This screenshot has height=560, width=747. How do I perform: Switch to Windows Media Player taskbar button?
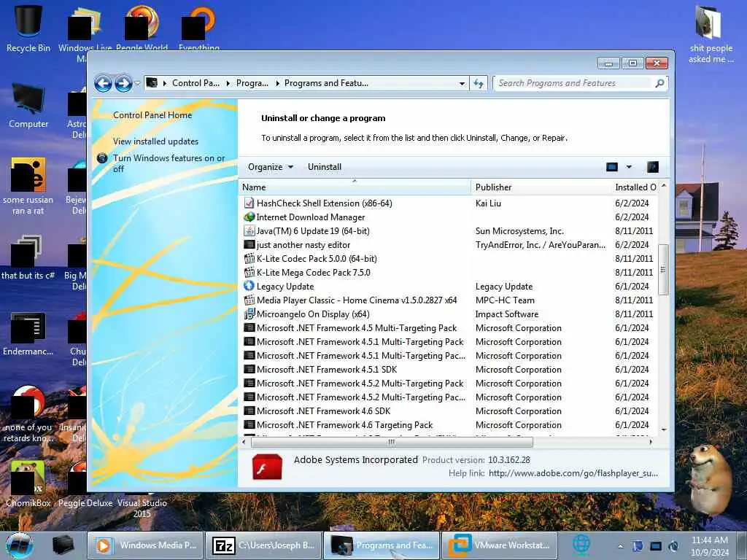point(146,545)
